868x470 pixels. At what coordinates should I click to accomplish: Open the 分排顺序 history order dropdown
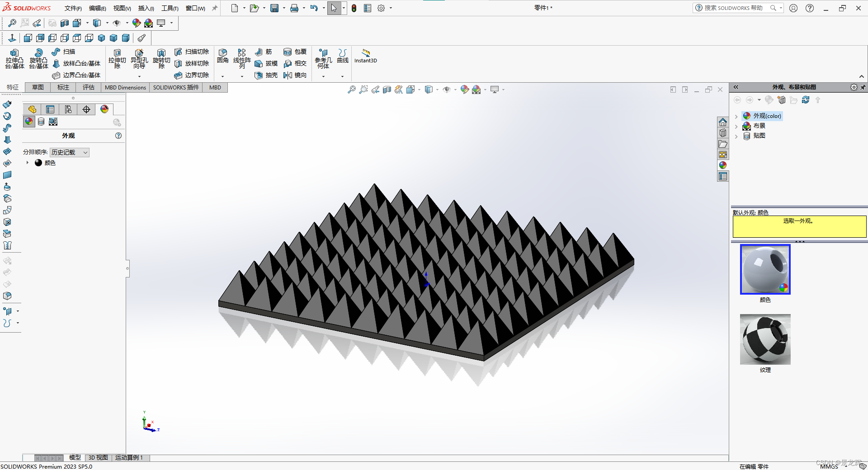pyautogui.click(x=85, y=152)
